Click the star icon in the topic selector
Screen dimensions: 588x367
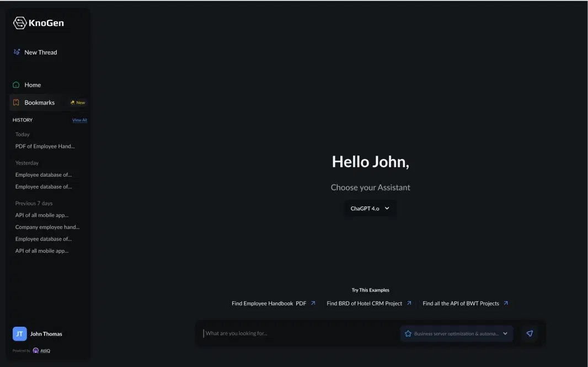tap(408, 333)
